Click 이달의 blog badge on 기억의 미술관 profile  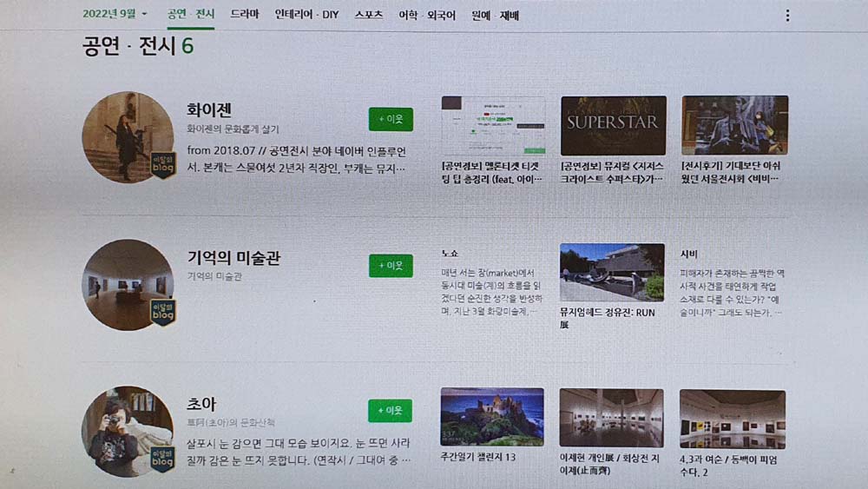163,313
